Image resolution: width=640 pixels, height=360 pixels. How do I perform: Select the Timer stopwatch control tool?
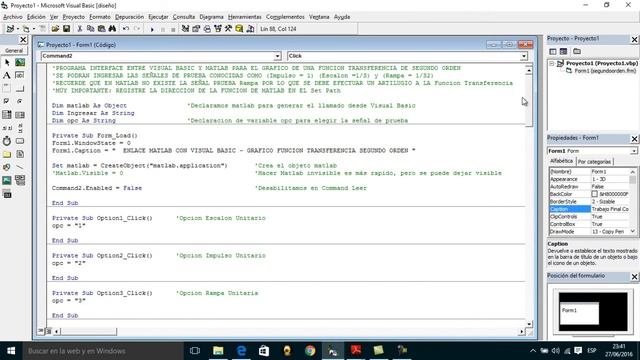[7, 141]
